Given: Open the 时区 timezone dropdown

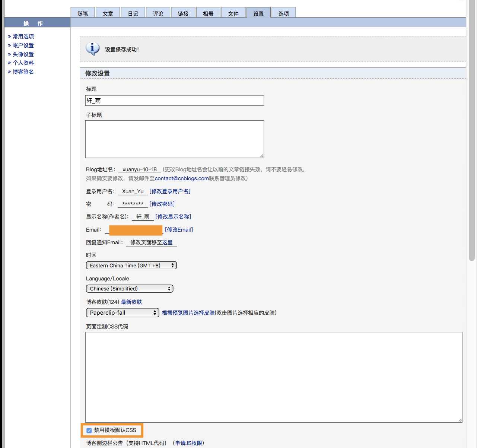Looking at the screenshot, I should click(x=131, y=266).
